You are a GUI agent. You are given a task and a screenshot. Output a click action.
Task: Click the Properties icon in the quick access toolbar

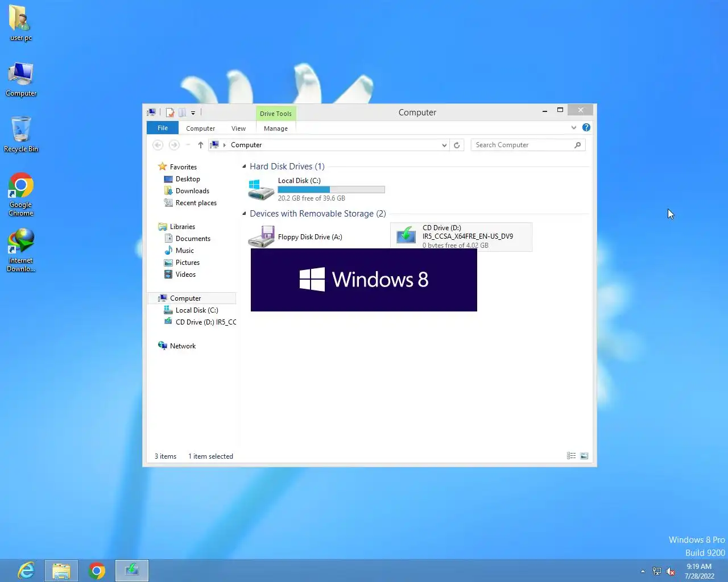pos(169,113)
